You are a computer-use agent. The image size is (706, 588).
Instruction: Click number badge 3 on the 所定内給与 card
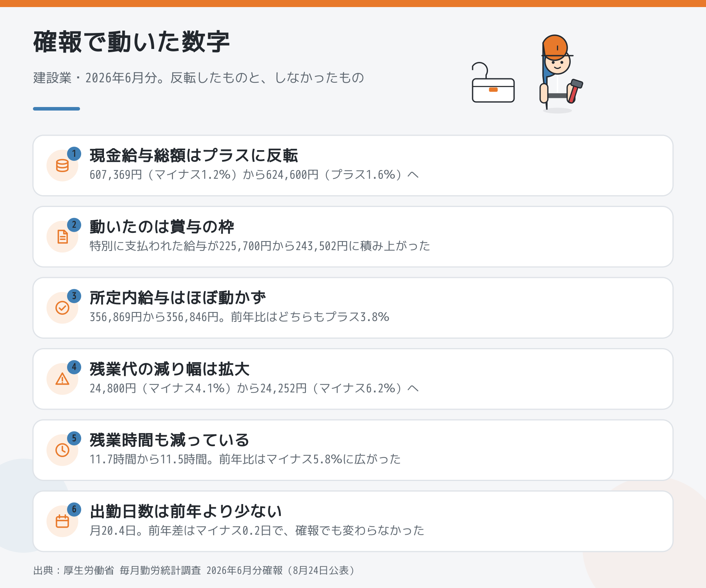(x=74, y=296)
